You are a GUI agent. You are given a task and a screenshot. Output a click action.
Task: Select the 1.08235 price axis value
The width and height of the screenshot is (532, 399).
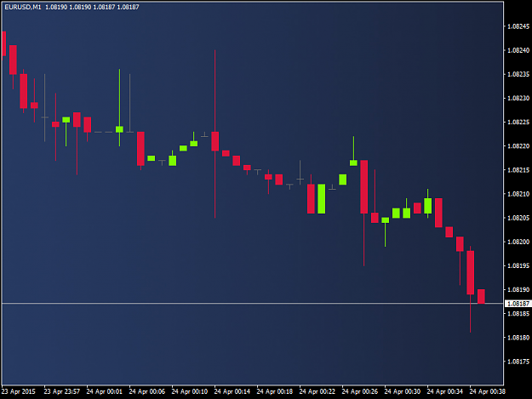tap(518, 74)
